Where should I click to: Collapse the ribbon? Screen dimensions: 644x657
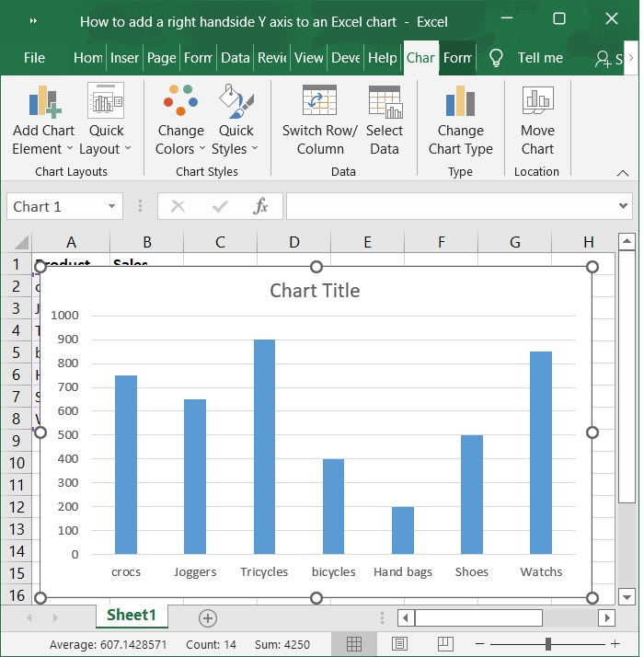point(623,173)
